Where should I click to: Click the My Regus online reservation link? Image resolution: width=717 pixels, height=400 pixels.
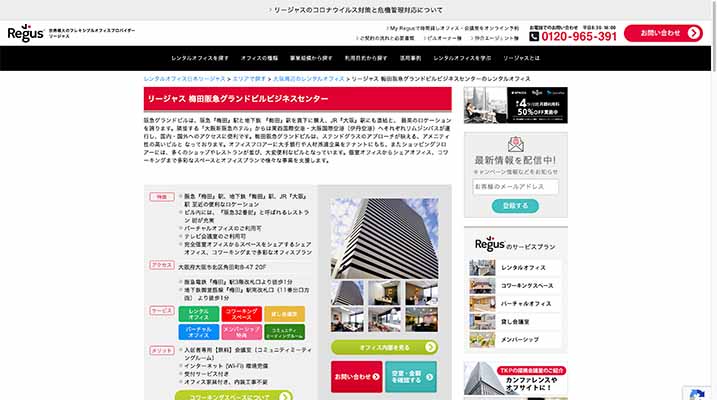(452, 28)
